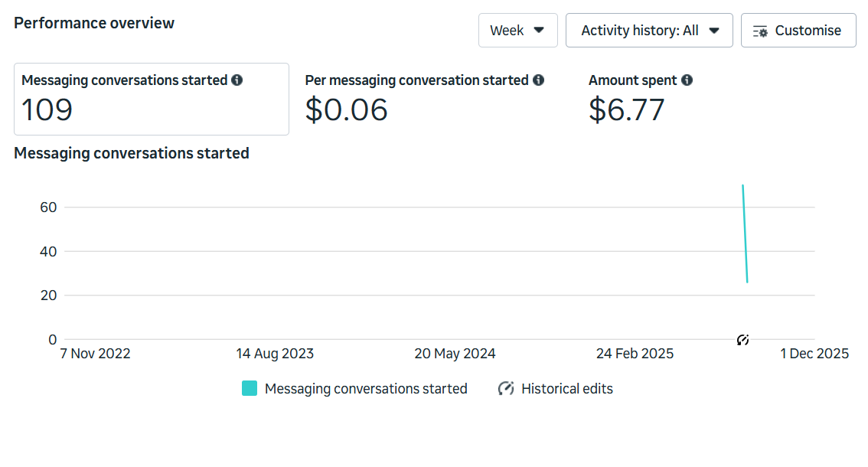
Task: Click the Customise button
Action: point(798,31)
